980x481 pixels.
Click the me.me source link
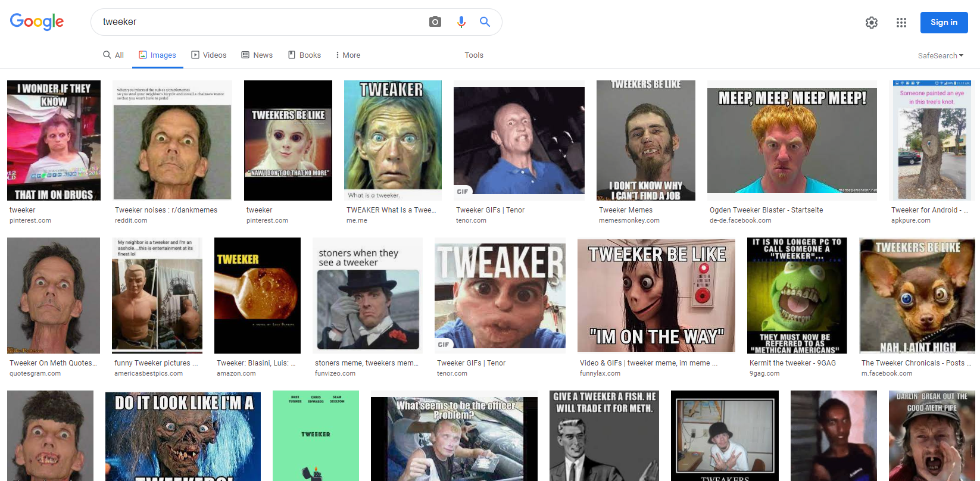click(x=357, y=220)
